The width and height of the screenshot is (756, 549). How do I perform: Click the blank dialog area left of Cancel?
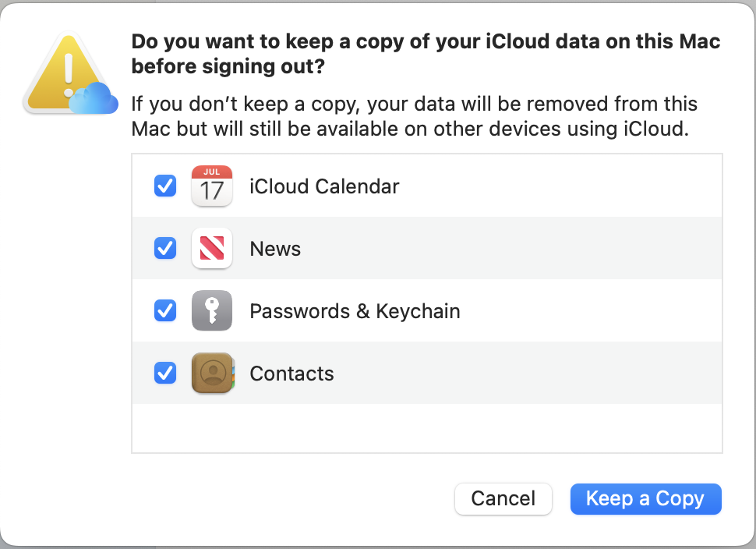pos(288,499)
